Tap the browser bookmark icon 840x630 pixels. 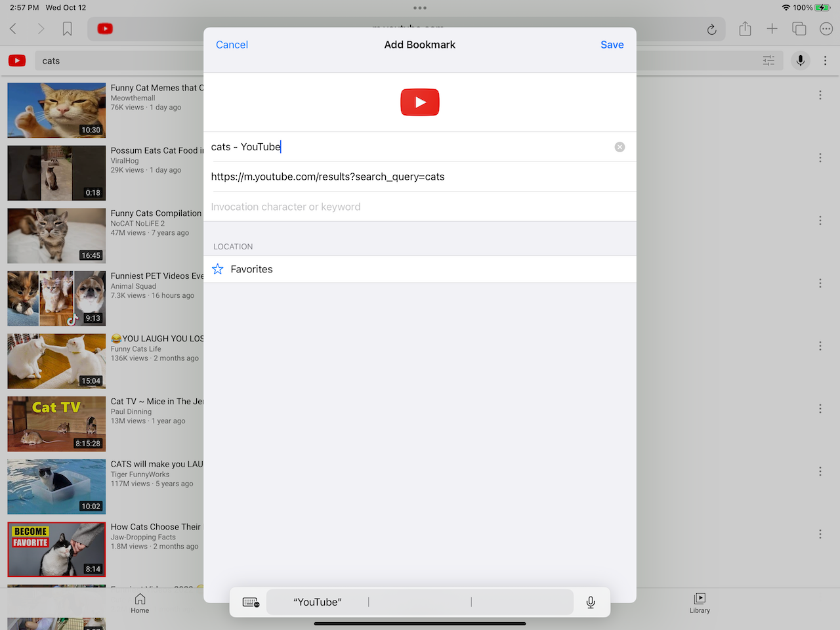pyautogui.click(x=67, y=29)
